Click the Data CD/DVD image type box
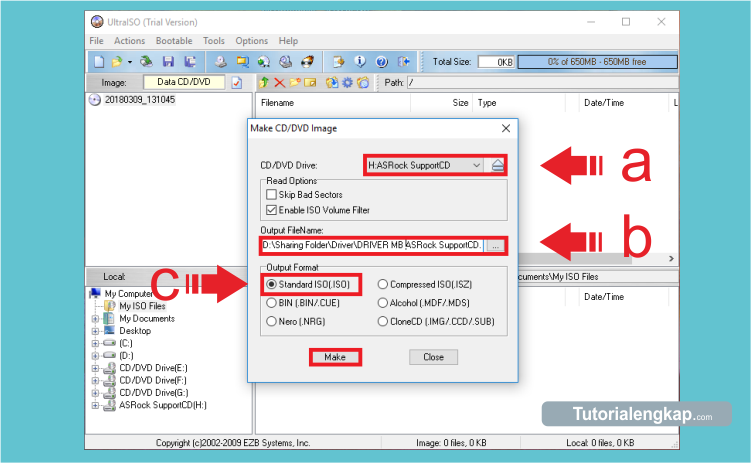The image size is (751, 463). point(184,82)
